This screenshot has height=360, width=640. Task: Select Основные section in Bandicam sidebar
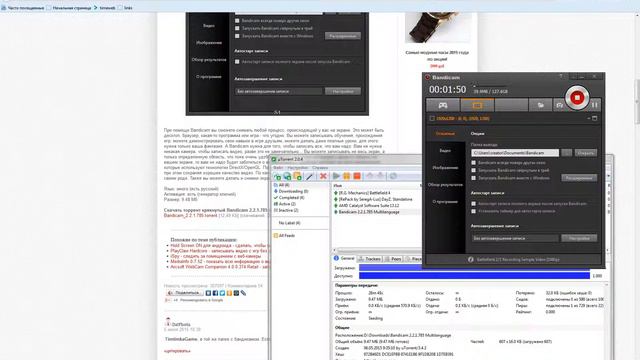click(445, 133)
